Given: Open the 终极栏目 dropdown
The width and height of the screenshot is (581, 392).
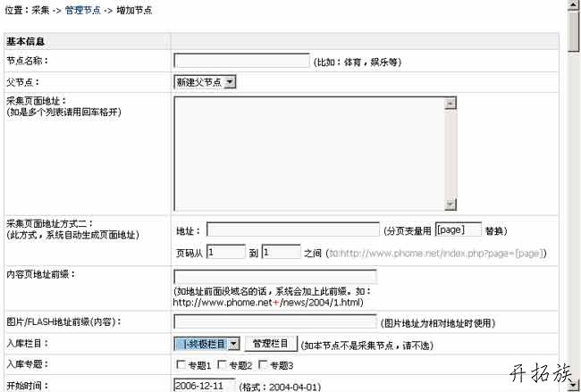Looking at the screenshot, I should tap(206, 344).
